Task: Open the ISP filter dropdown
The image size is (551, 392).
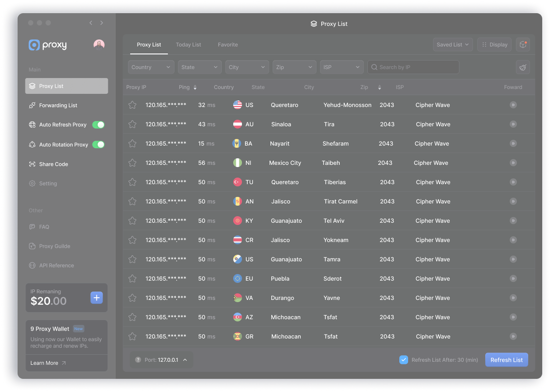Action: pos(341,67)
